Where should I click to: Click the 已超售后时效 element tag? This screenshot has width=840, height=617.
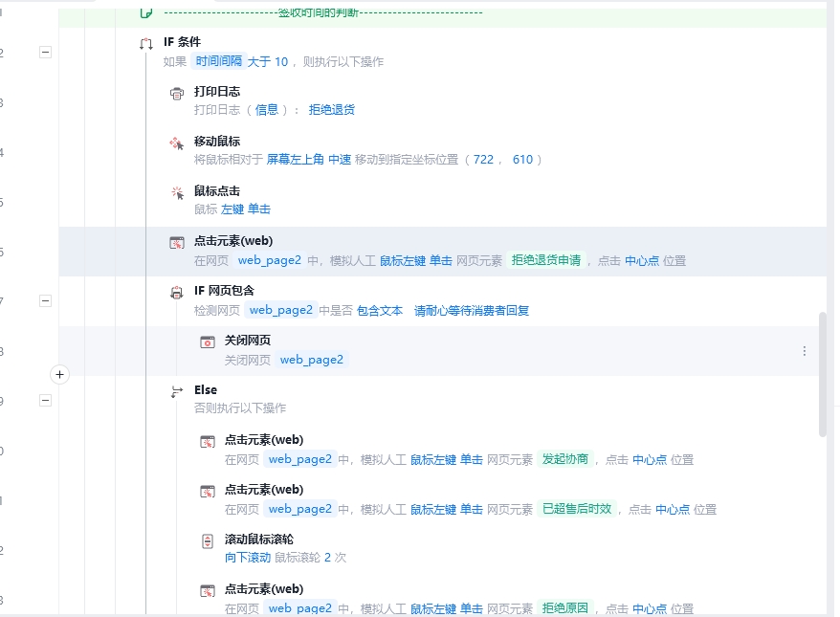577,509
